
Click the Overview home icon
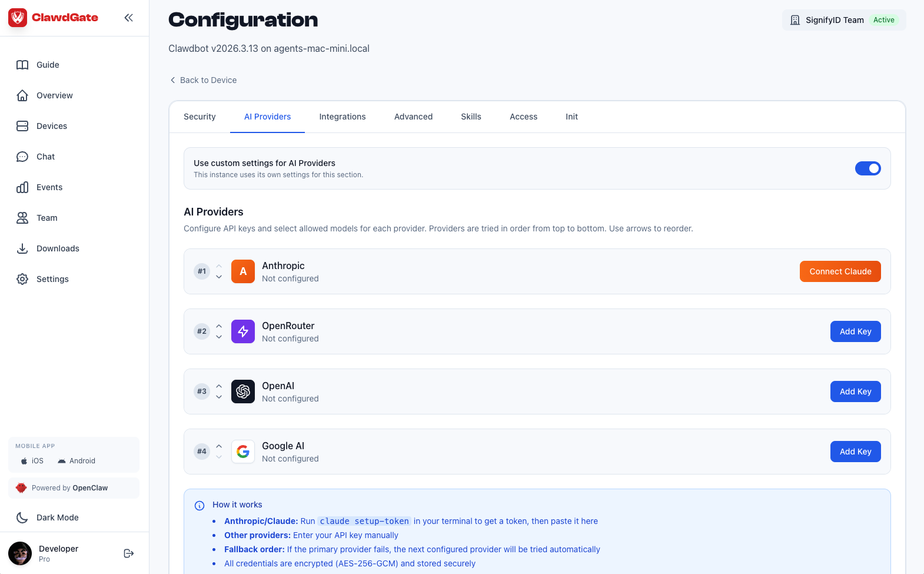coord(22,95)
